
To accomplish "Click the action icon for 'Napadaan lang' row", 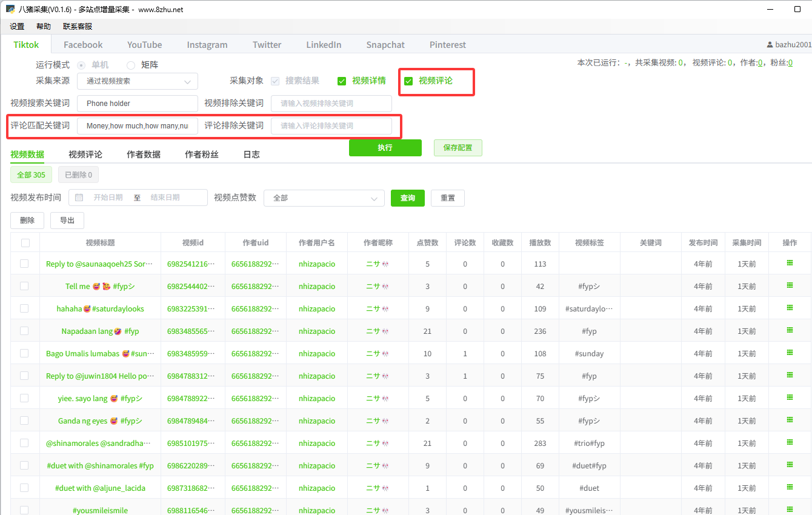I will 790,330.
